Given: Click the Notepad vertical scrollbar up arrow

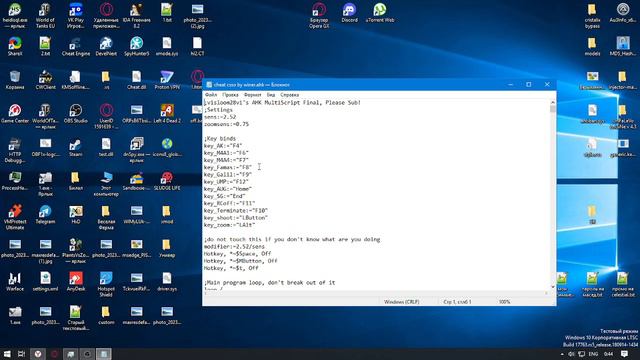Looking at the screenshot, I should (x=553, y=102).
